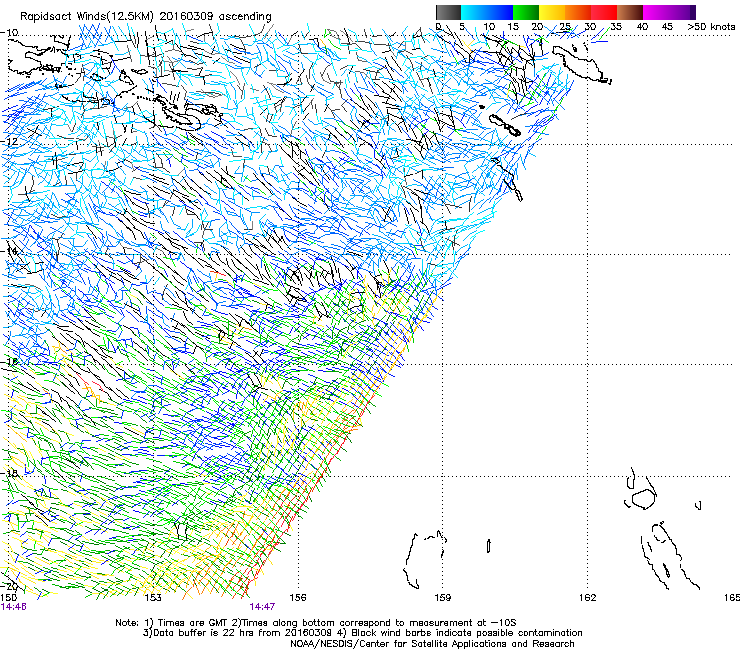740x650 pixels.
Task: Click the 159 longitude axis label
Action: tap(443, 598)
